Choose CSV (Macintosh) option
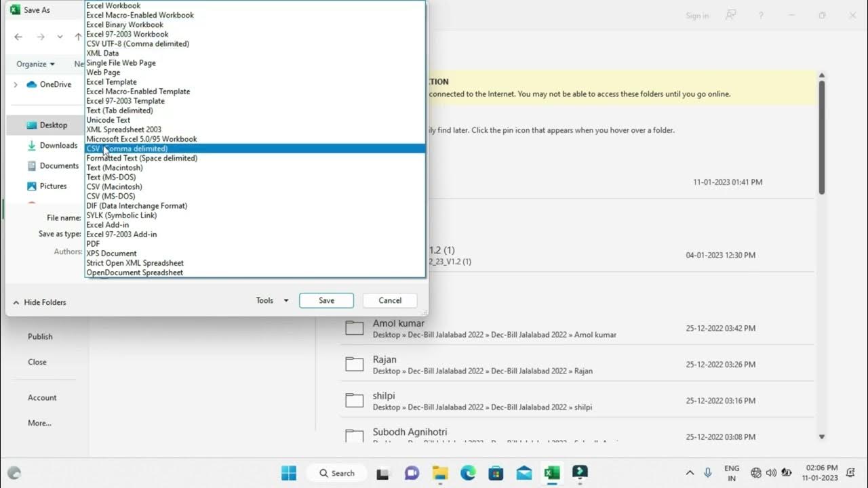This screenshot has width=868, height=488. click(x=255, y=186)
